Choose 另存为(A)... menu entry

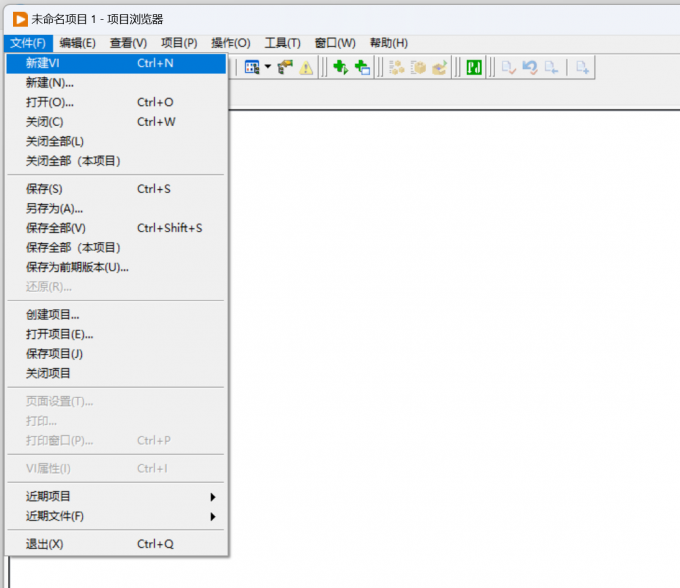click(x=116, y=209)
